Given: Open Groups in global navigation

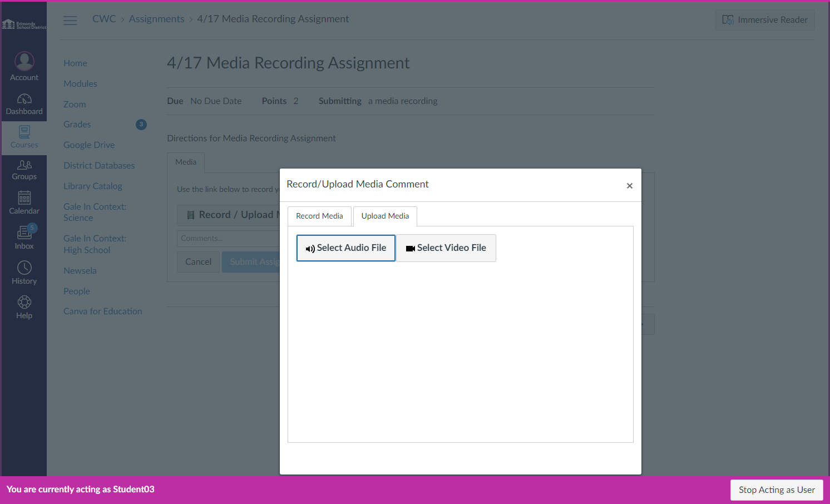Looking at the screenshot, I should point(24,170).
